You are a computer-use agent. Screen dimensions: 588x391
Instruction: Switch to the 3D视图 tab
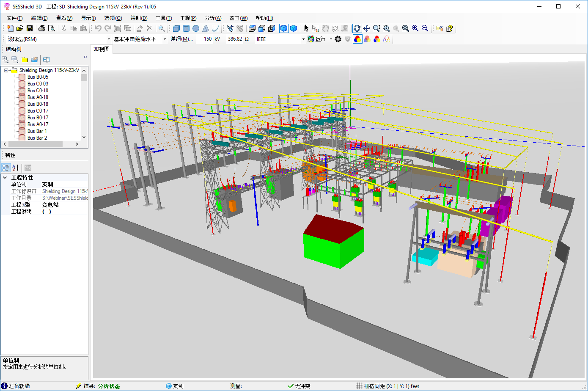[x=102, y=49]
